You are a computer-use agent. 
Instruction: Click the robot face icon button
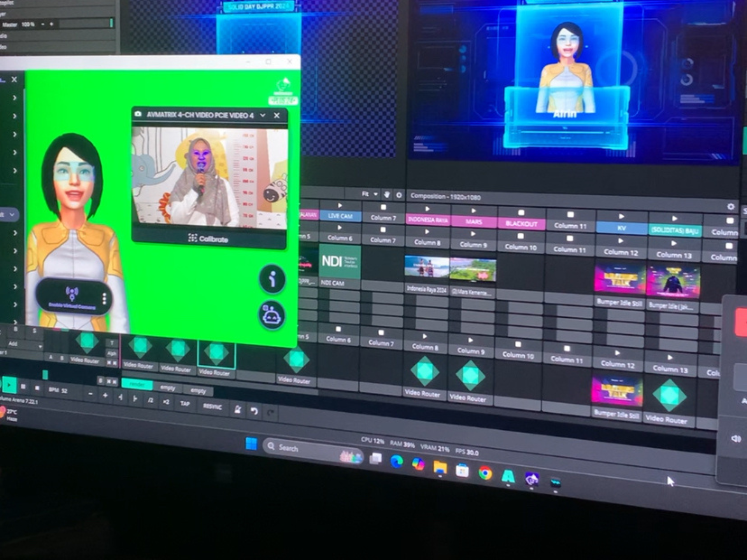coord(272,316)
